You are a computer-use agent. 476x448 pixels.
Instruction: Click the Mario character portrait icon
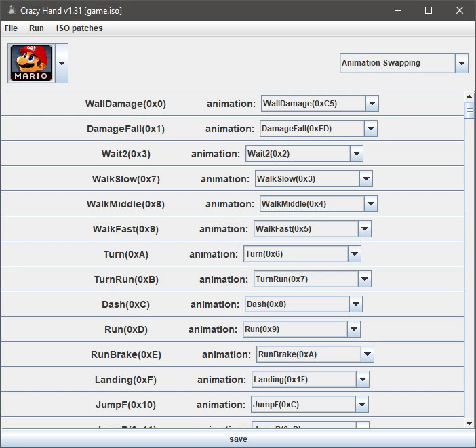point(31,63)
